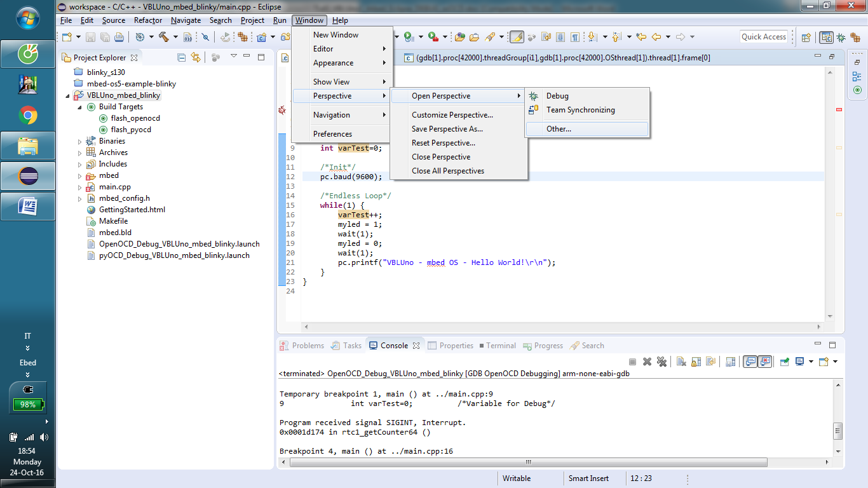This screenshot has width=868, height=488.
Task: Click the Last Edit Location arrow icon
Action: [x=641, y=37]
